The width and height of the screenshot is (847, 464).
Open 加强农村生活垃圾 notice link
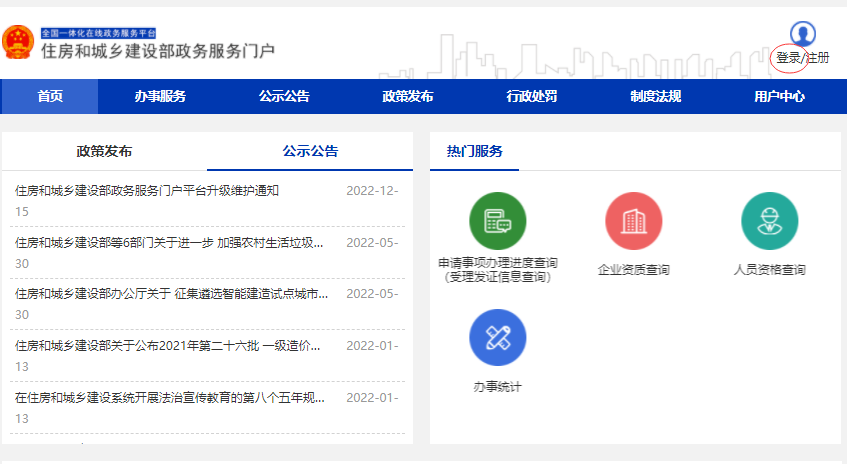coord(169,243)
